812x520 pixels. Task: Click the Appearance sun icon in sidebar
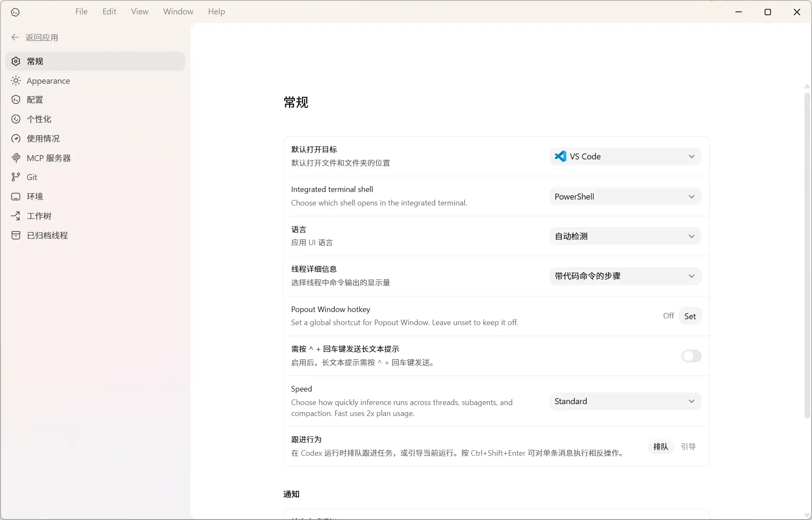[16, 81]
